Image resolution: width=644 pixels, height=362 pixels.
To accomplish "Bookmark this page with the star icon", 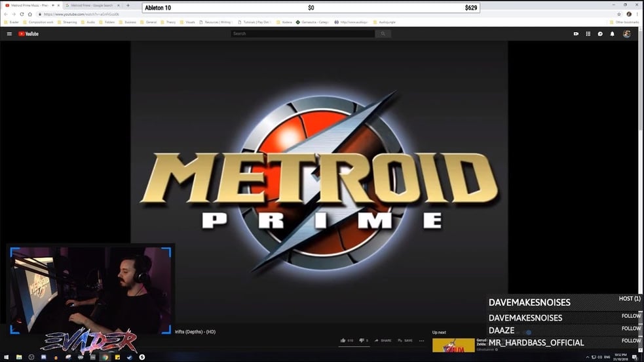I will coord(619,14).
